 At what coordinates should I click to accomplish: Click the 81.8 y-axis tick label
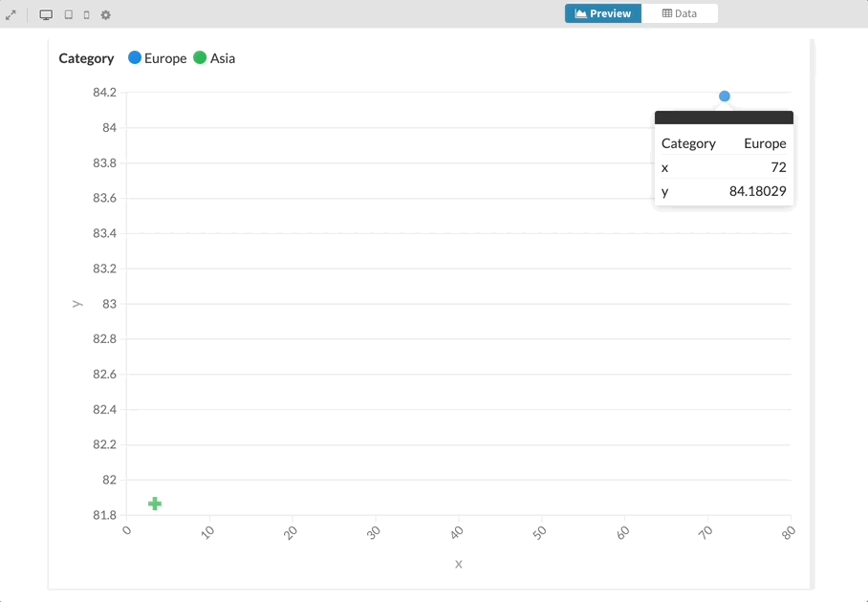pyautogui.click(x=104, y=515)
